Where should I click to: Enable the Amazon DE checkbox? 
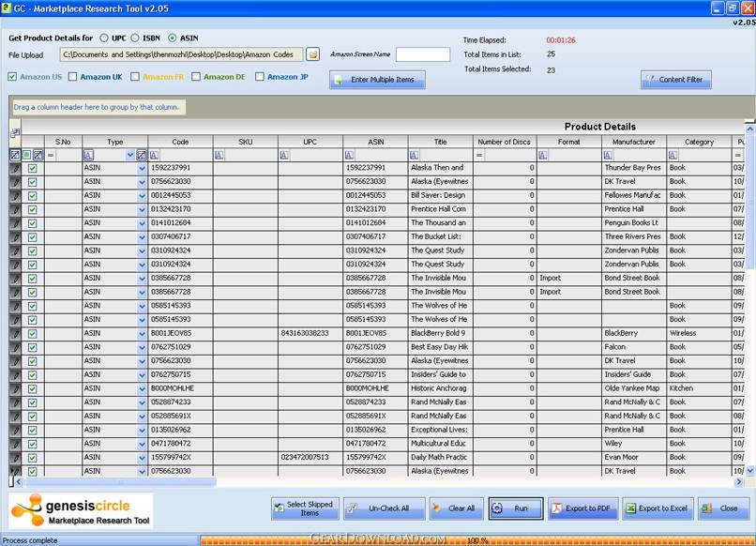coord(196,77)
